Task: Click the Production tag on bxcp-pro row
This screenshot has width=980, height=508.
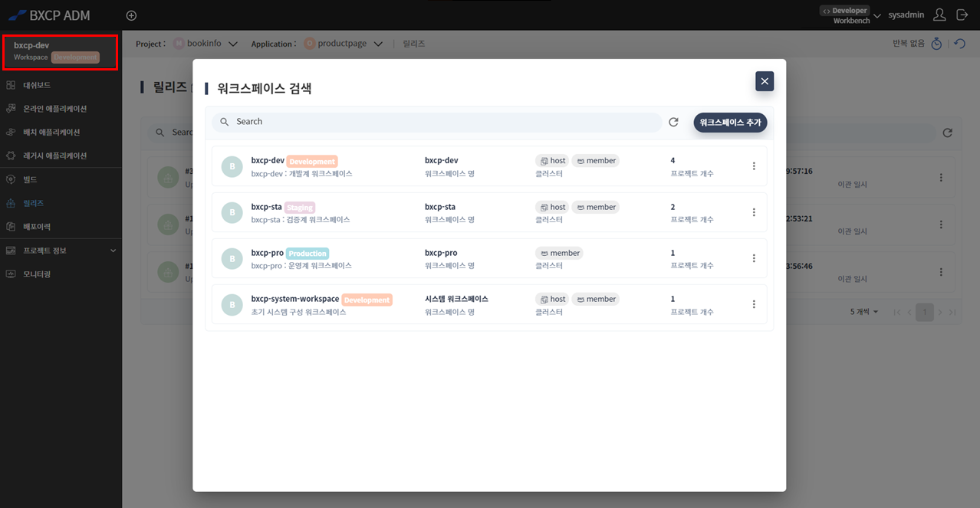Action: pyautogui.click(x=307, y=254)
